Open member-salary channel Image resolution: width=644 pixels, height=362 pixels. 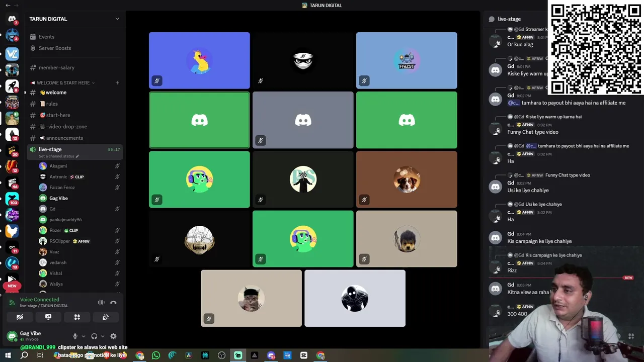point(75,67)
